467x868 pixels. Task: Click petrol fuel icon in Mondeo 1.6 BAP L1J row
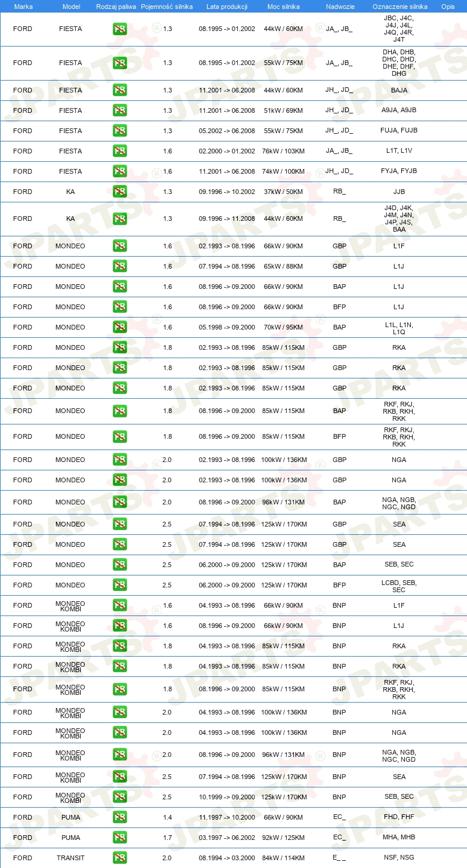tap(119, 287)
